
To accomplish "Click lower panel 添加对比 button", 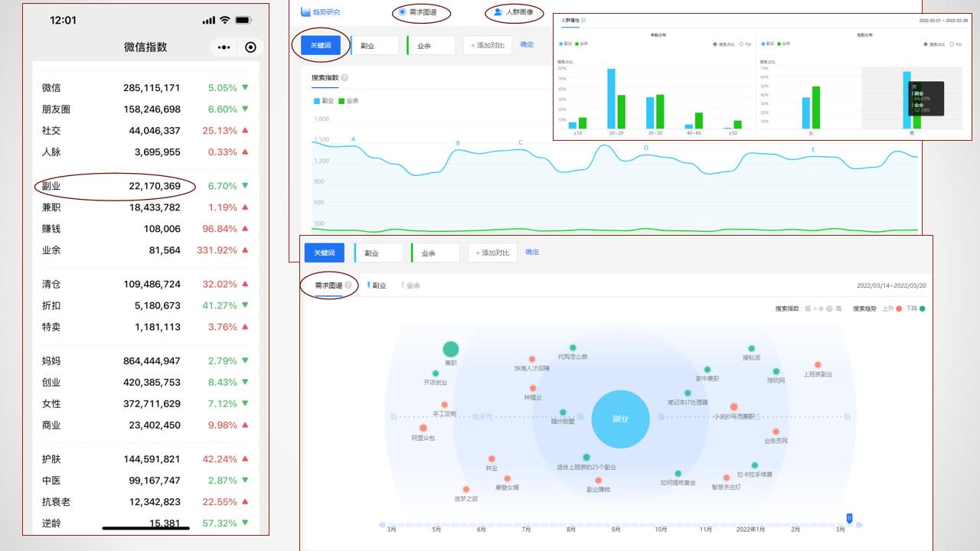I will (x=492, y=253).
